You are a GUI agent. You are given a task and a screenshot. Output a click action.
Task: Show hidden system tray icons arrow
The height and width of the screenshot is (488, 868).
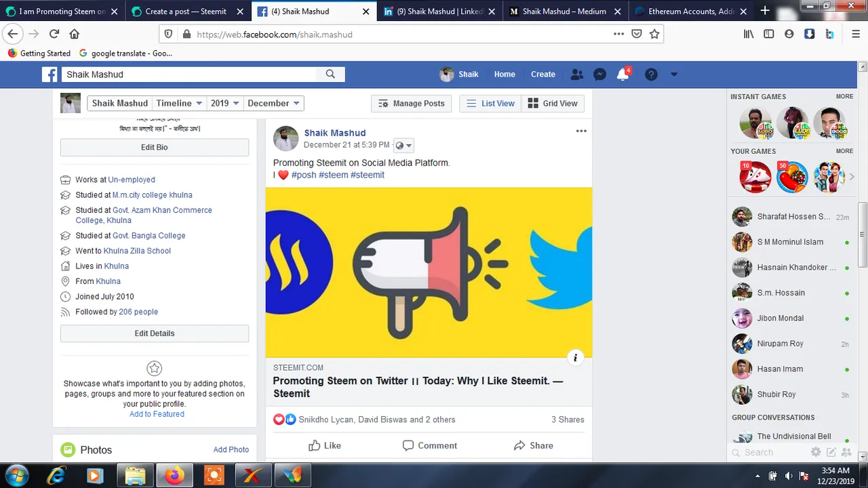pos(757,475)
